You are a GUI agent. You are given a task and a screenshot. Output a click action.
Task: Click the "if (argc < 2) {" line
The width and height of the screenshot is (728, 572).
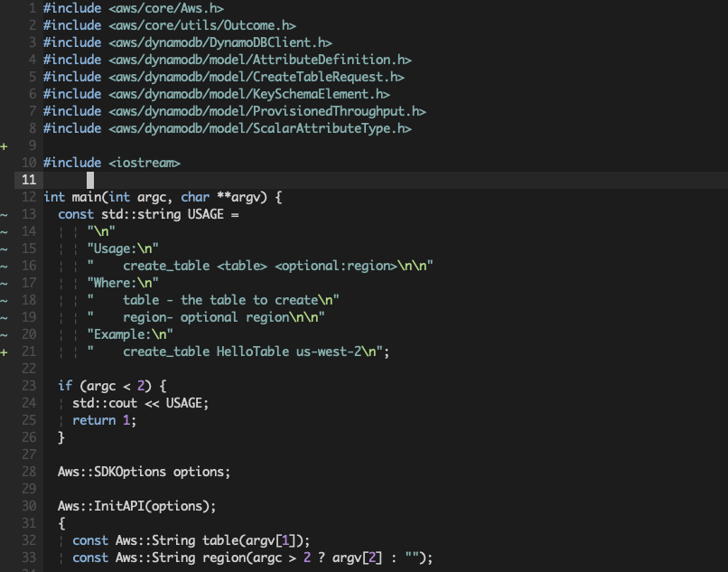112,386
